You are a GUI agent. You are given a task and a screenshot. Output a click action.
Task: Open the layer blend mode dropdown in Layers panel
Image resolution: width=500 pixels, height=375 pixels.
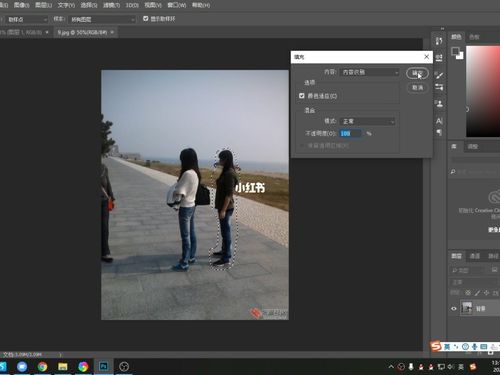pos(475,282)
